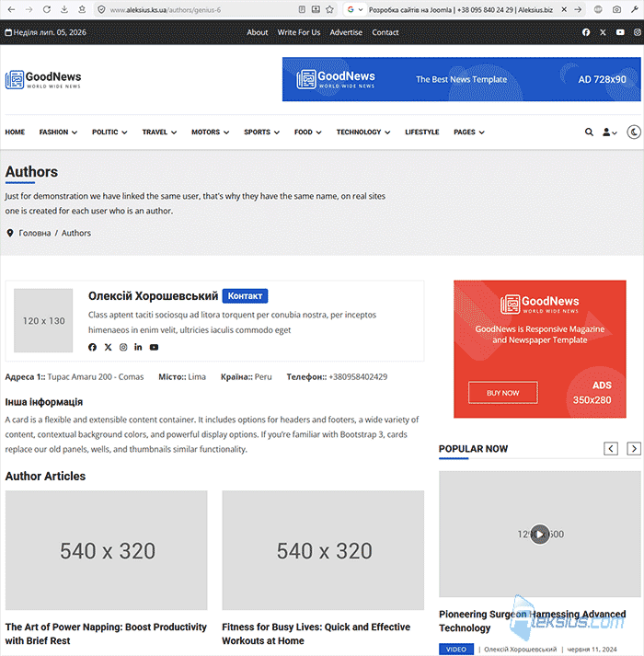Open the author's Facebook profile icon
The image size is (644, 656).
93,347
